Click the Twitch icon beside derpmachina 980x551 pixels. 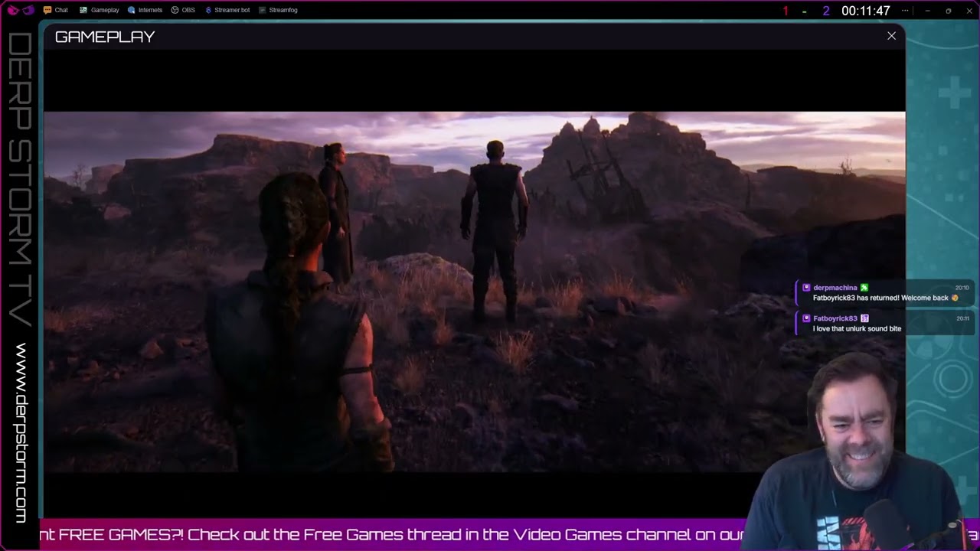pyautogui.click(x=806, y=288)
